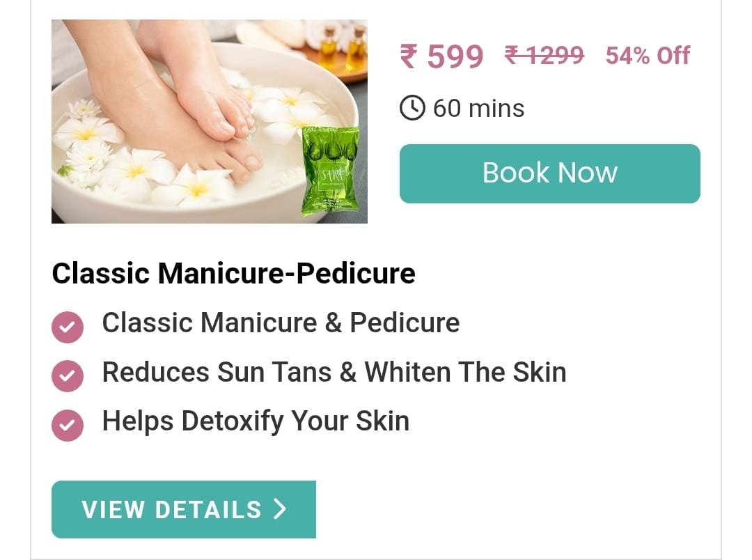Click the chevron arrow beside VIEW DETAILS
The height and width of the screenshot is (560, 752).
tap(280, 508)
